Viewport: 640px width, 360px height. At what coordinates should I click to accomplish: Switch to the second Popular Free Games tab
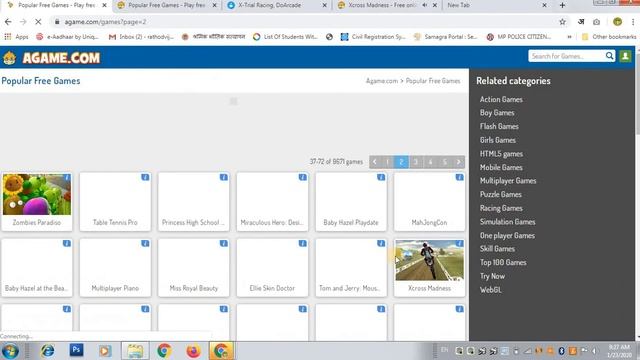(167, 5)
